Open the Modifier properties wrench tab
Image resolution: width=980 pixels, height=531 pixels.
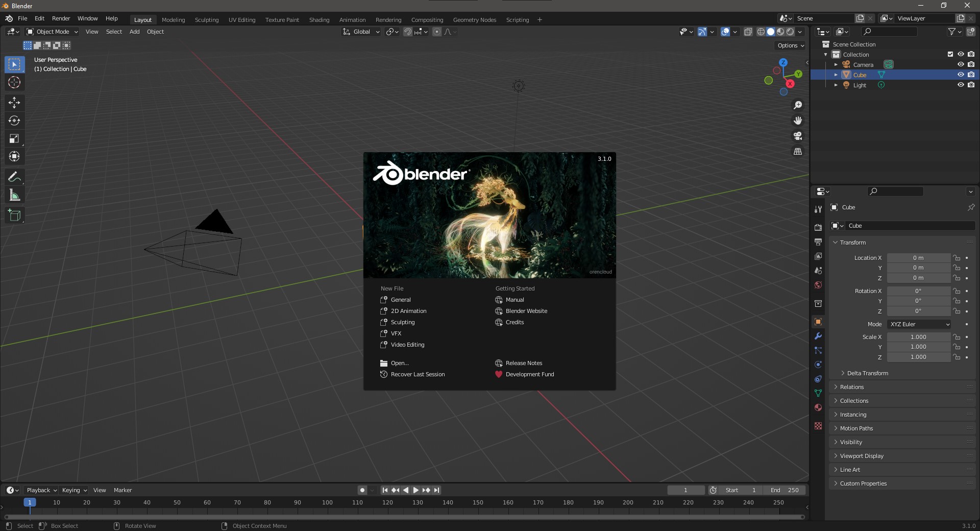818,336
